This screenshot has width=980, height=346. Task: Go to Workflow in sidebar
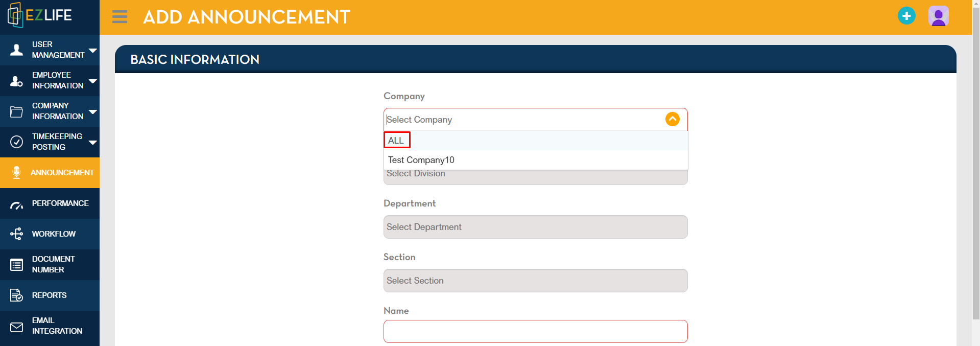(50, 234)
